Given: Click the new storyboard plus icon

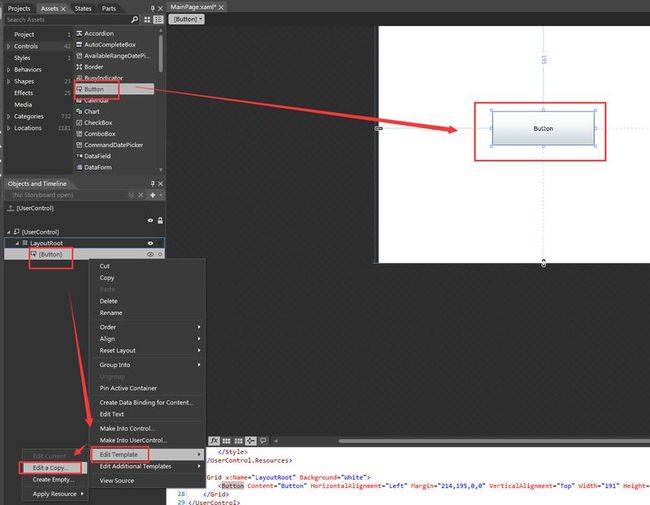Looking at the screenshot, I should (x=153, y=195).
